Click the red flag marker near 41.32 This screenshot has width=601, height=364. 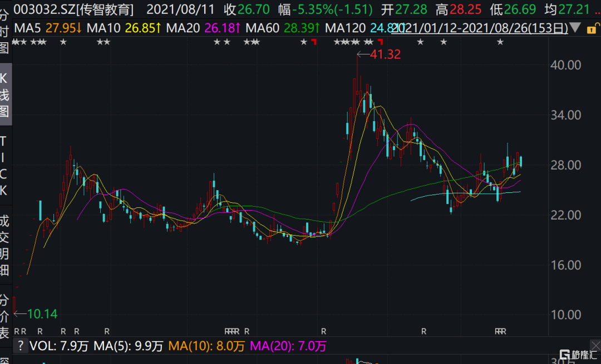point(381,43)
